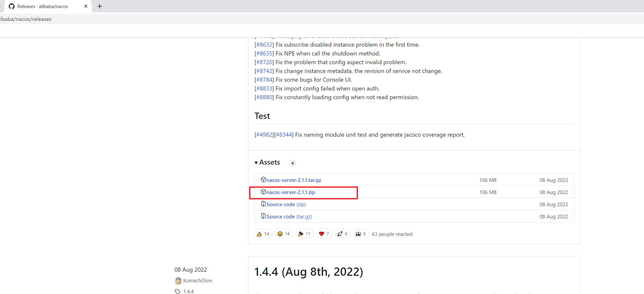Click the 1.4.4 tag icon

(178, 291)
